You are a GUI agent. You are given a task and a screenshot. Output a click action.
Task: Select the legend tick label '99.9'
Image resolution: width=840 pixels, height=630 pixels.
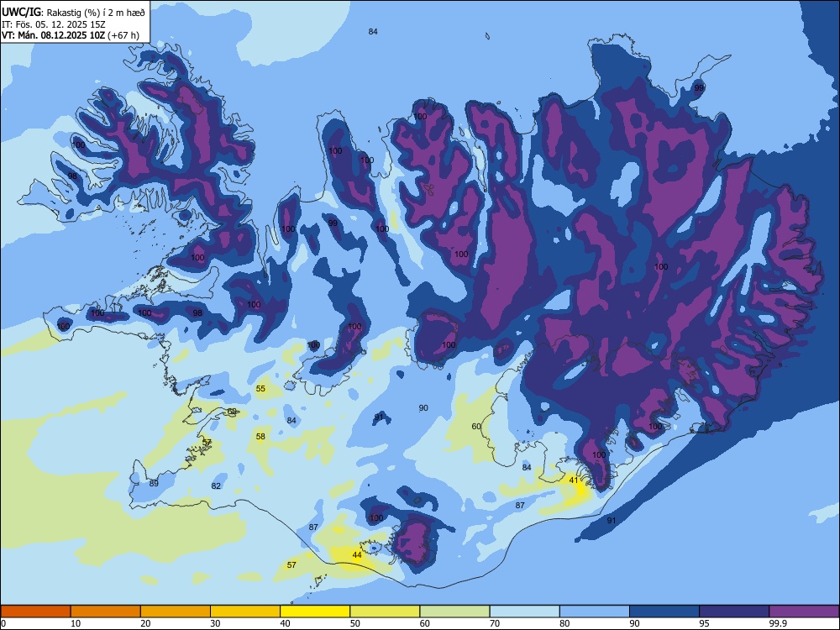click(778, 623)
